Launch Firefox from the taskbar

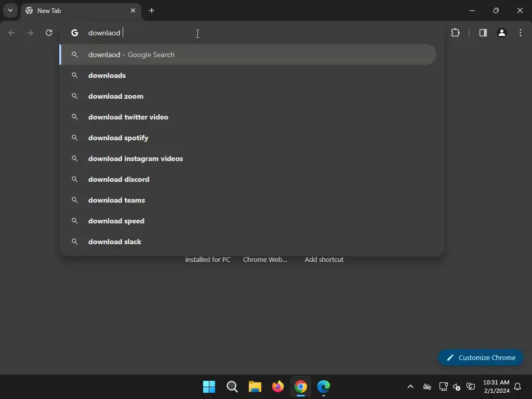(x=278, y=387)
